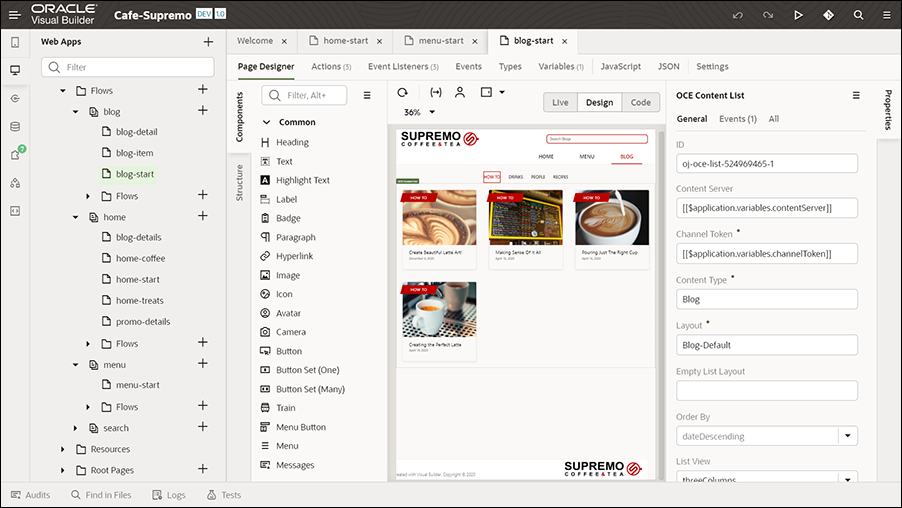Select the device screen size icon
This screenshot has width=902, height=508.
coord(487,92)
